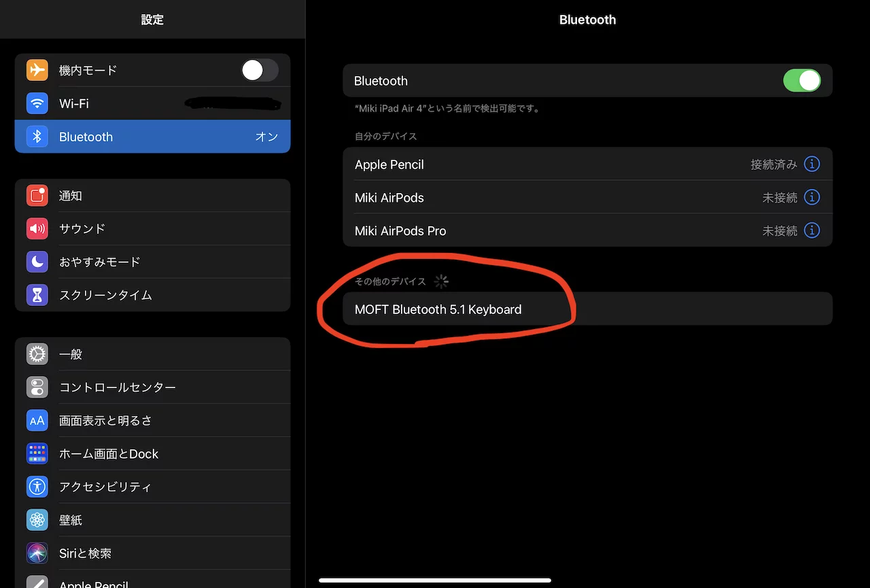This screenshot has width=870, height=588.
Task: Tap the 設定 sidebar title
Action: click(x=152, y=20)
